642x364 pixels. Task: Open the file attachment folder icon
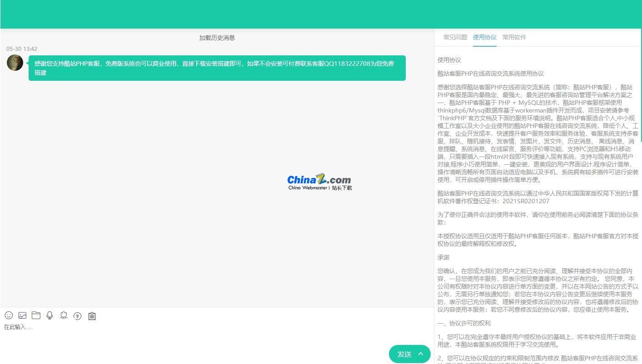[36, 315]
